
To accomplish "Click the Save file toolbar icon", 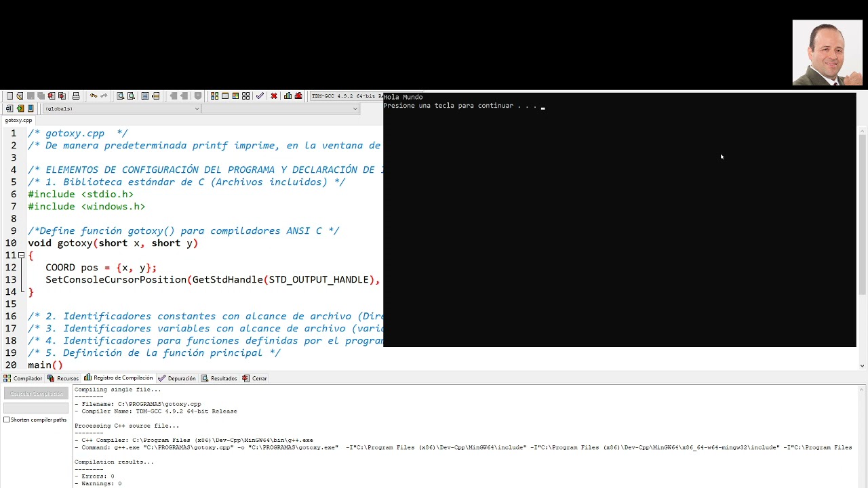I will [31, 96].
